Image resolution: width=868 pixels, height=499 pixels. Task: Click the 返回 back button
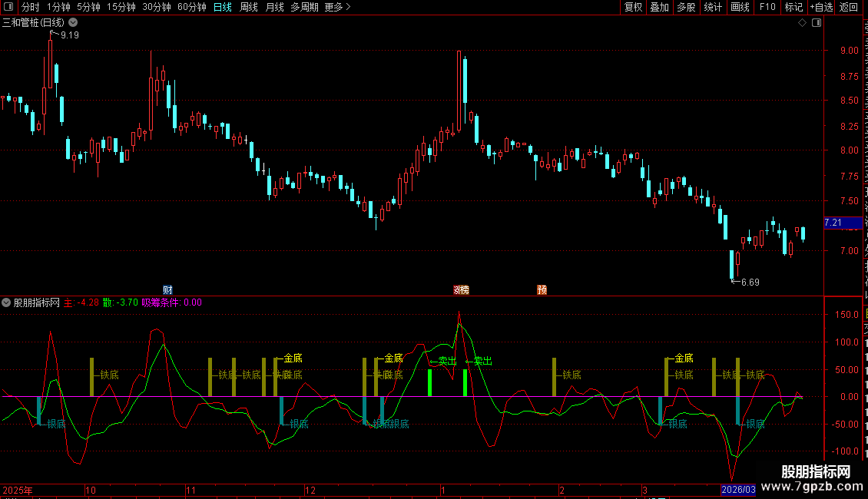(x=849, y=7)
